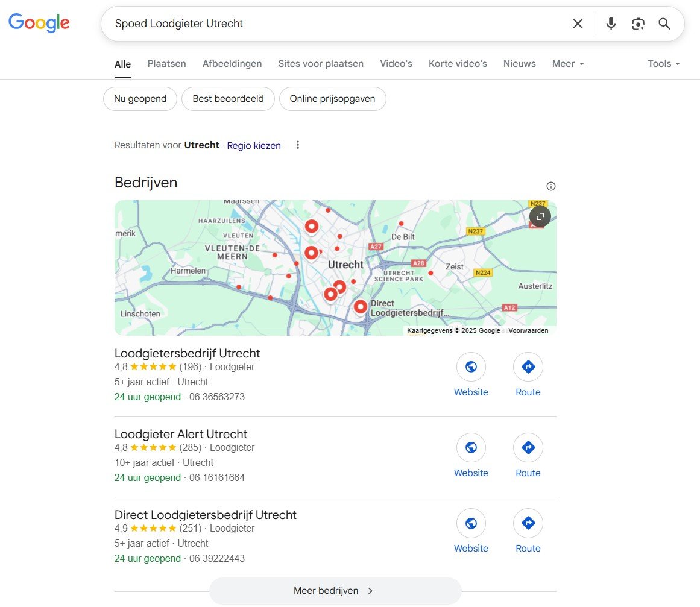
Task: Click the Website label under Loodgieter Alert Utrecht
Action: point(471,473)
